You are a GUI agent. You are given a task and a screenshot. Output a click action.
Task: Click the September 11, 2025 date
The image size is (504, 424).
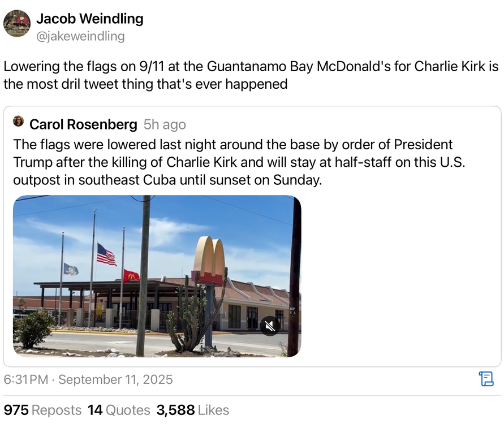coord(115,379)
